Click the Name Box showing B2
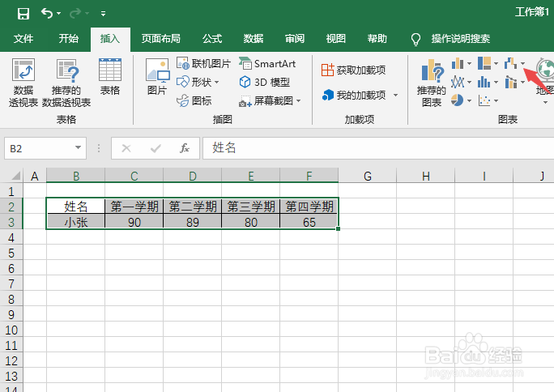This screenshot has height=392, width=554. [39, 148]
